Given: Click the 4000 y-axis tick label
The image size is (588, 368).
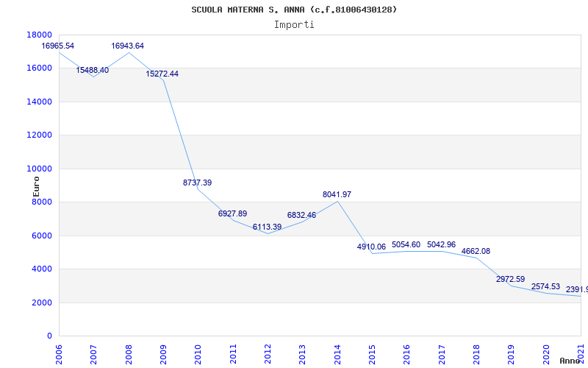Looking at the screenshot, I should pyautogui.click(x=41, y=269).
